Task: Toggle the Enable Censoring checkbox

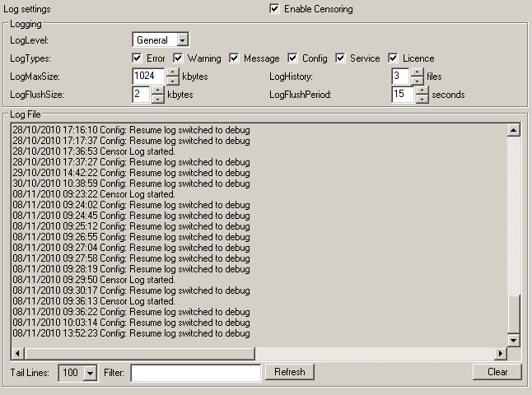Action: 274,9
